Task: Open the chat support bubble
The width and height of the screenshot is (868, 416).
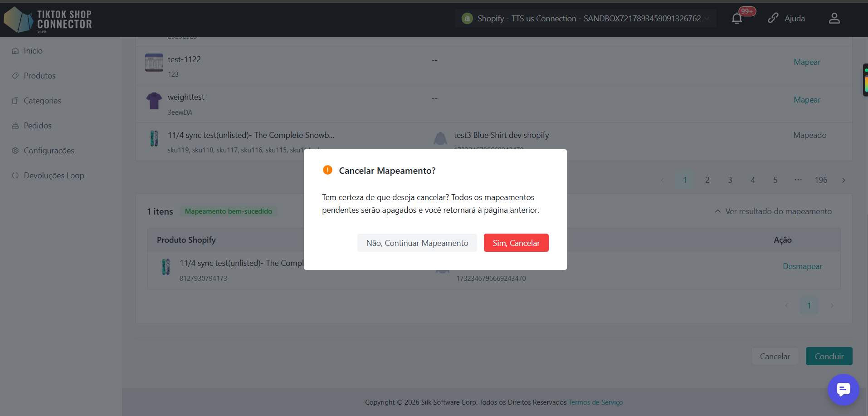Action: tap(844, 389)
